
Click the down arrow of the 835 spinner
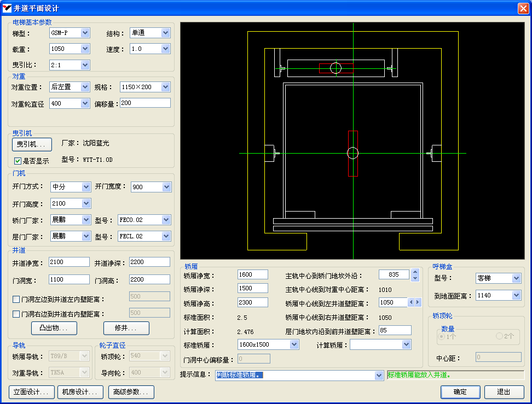[415, 278]
